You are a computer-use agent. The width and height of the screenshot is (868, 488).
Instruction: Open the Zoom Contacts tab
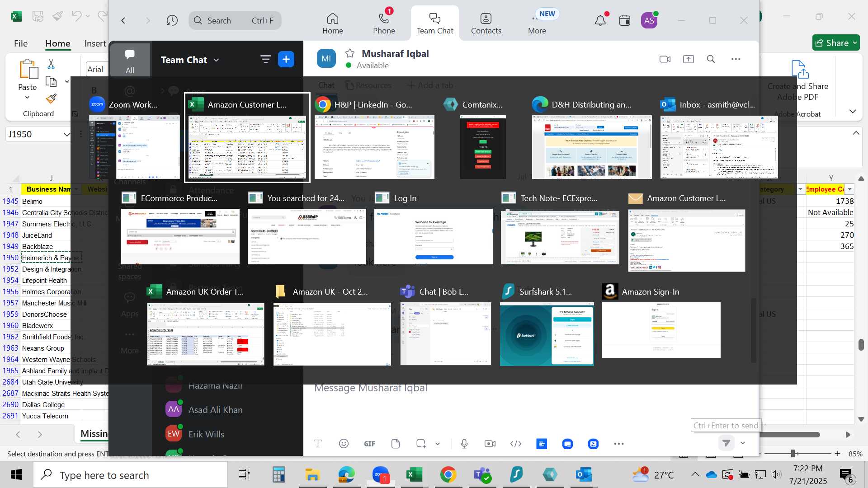click(x=486, y=23)
